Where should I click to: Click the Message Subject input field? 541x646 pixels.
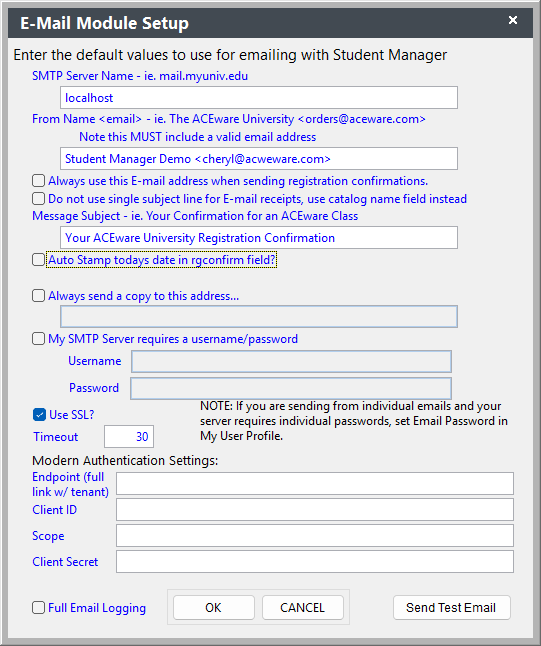[x=259, y=237]
